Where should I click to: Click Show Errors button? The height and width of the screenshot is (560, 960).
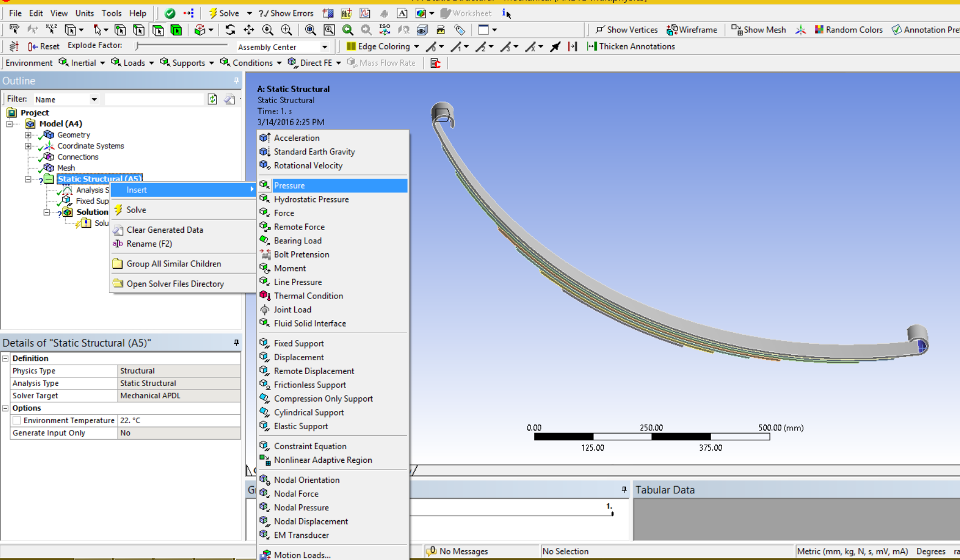(x=286, y=13)
